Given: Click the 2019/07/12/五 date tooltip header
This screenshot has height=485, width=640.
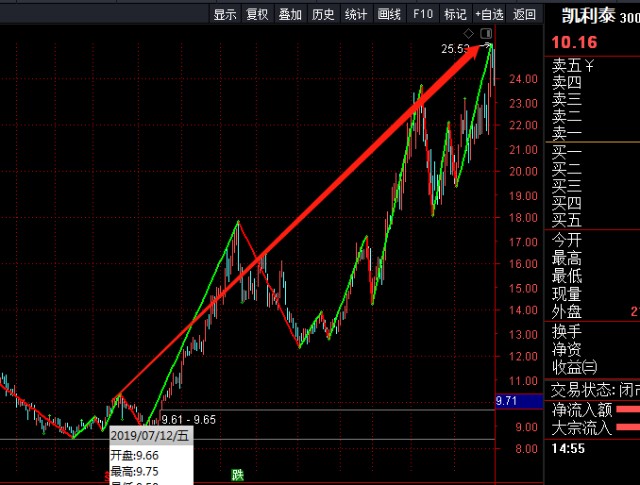Looking at the screenshot, I should pos(149,436).
